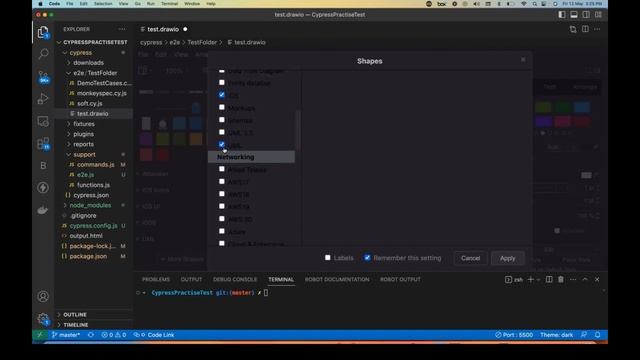Click the Shapes list scrollbar
The width and height of the screenshot is (640, 360).
[298, 131]
